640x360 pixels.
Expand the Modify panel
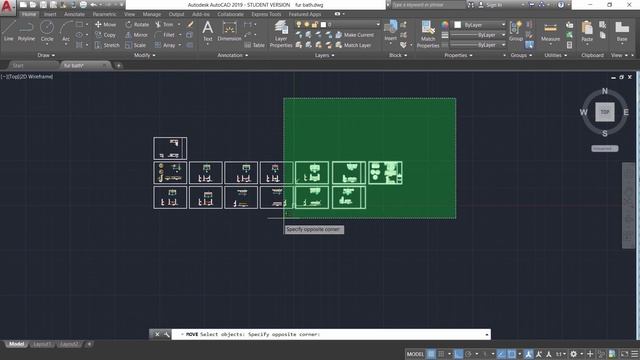[144, 55]
